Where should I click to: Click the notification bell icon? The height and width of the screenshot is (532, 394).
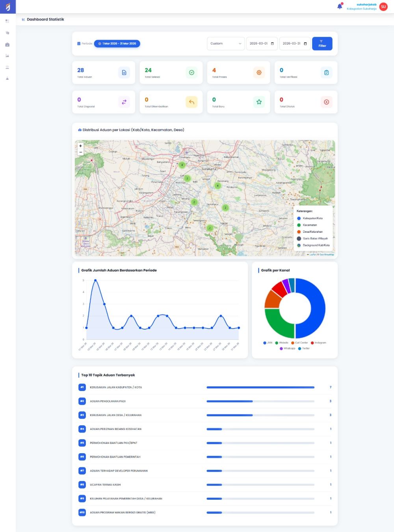click(x=340, y=6)
